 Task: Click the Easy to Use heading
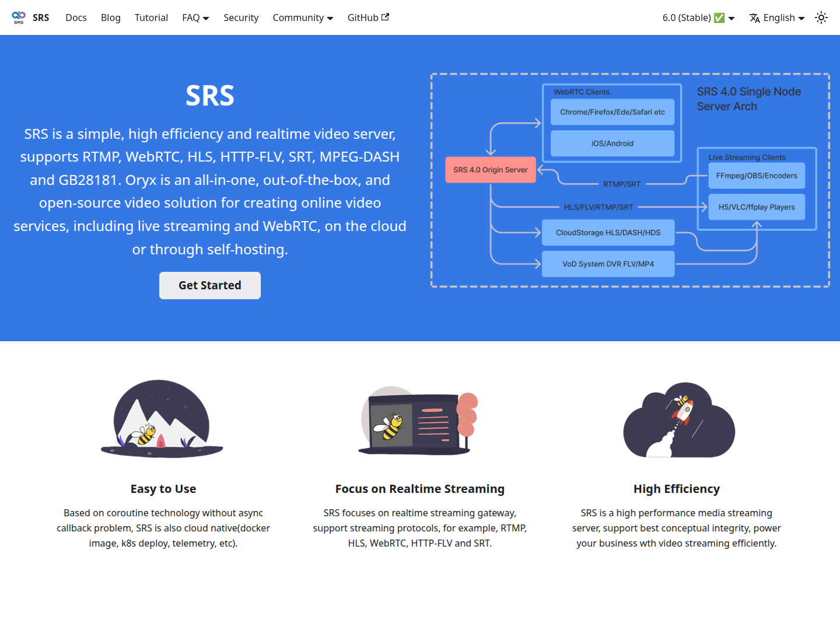(x=163, y=489)
